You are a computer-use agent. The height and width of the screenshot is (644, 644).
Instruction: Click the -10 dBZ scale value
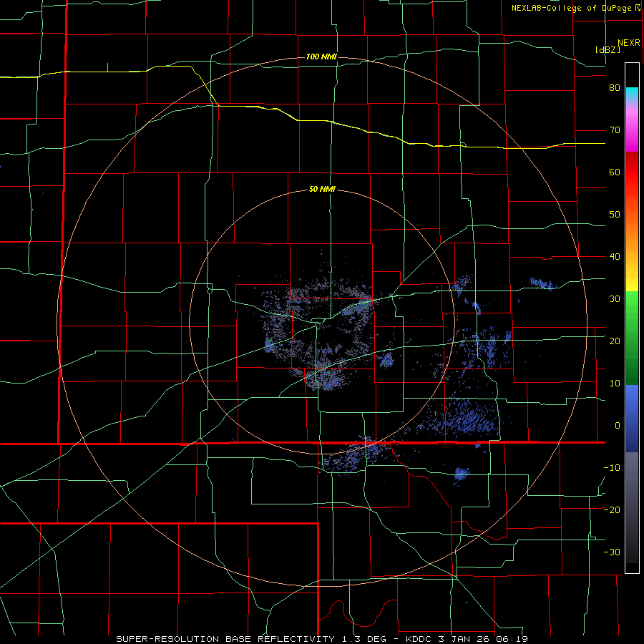click(612, 467)
